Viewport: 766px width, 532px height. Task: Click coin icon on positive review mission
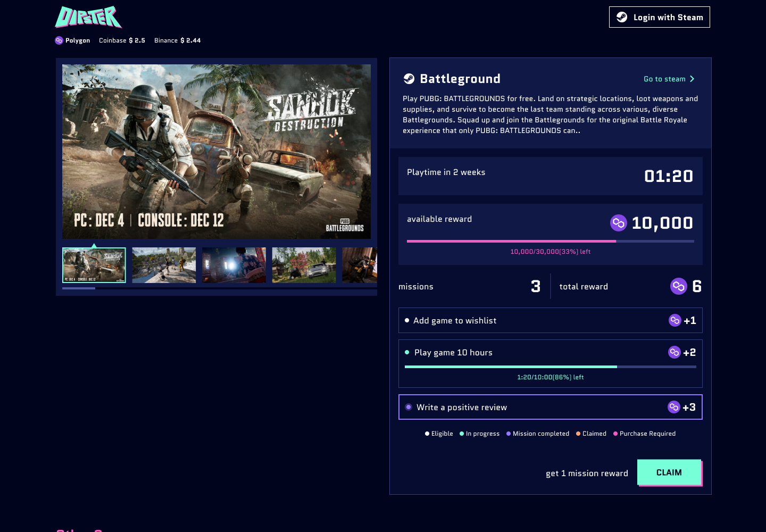coord(673,407)
